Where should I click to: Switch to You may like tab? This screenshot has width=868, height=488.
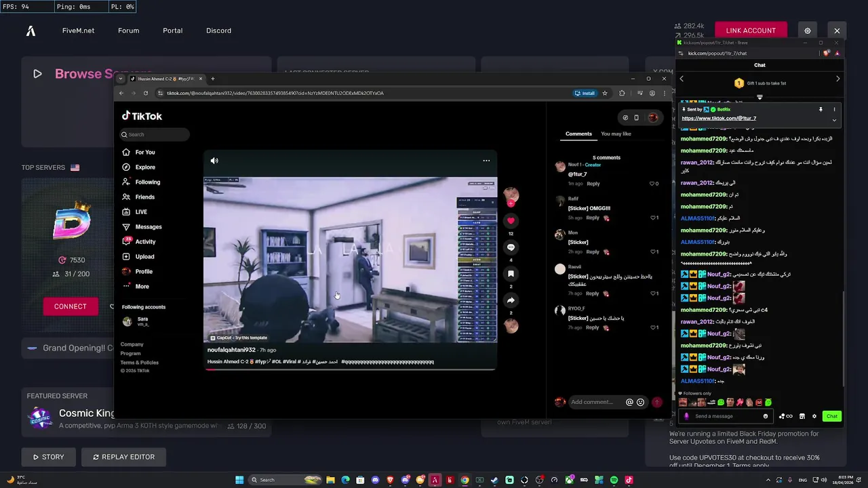pos(616,134)
